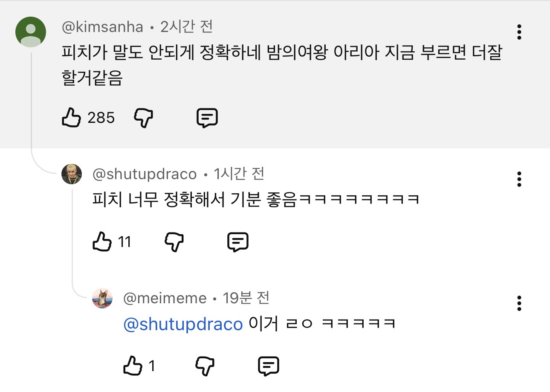Click the blue @shutupdraco mention link

(183, 324)
